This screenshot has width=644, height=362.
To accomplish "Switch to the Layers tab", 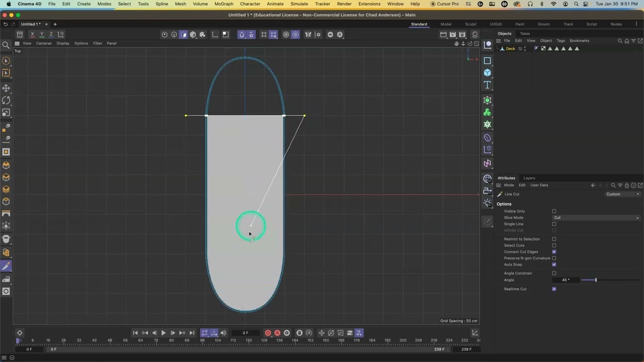I will pos(529,178).
